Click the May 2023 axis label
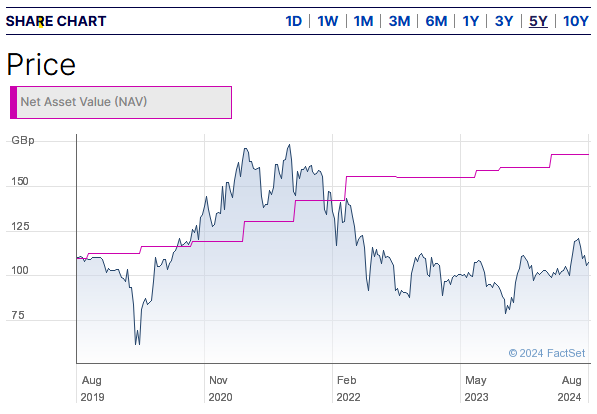597x414 pixels. pos(476,388)
